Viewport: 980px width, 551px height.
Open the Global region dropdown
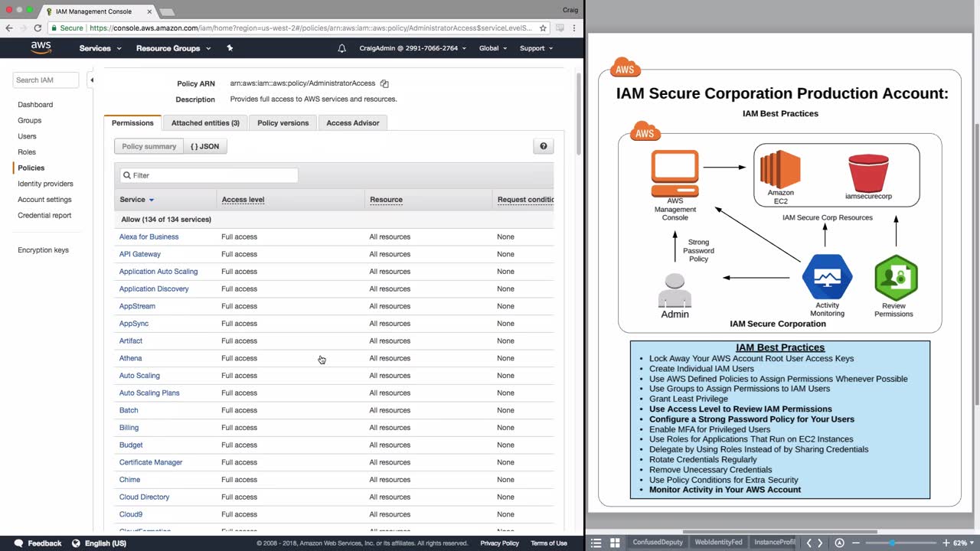pos(493,48)
